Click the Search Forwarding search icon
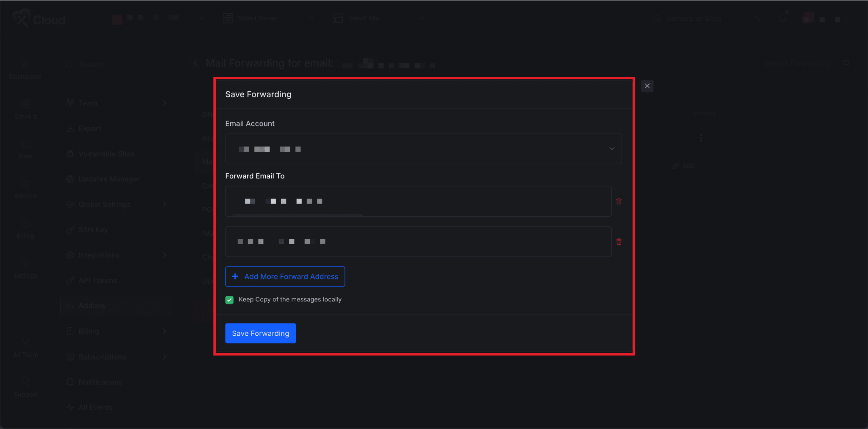The height and width of the screenshot is (429, 868). (x=846, y=63)
